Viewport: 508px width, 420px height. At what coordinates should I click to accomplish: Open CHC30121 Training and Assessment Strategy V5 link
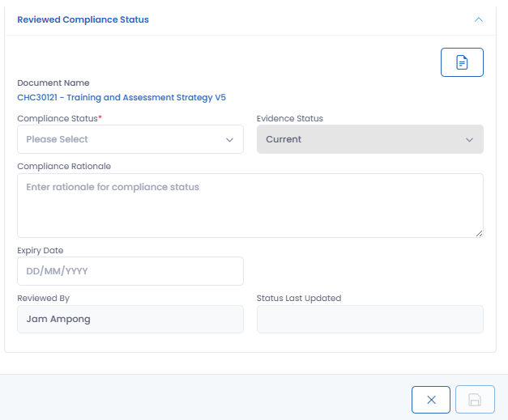pyautogui.click(x=122, y=97)
